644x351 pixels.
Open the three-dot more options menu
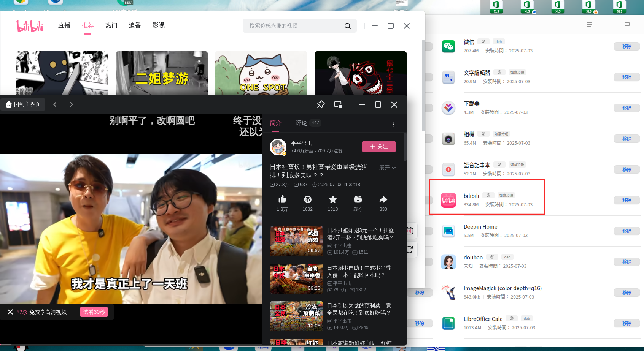[x=393, y=124]
